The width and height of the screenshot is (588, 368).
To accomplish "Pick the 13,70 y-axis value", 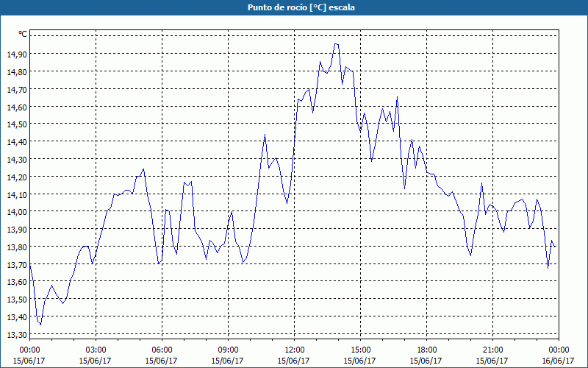I will [17, 264].
